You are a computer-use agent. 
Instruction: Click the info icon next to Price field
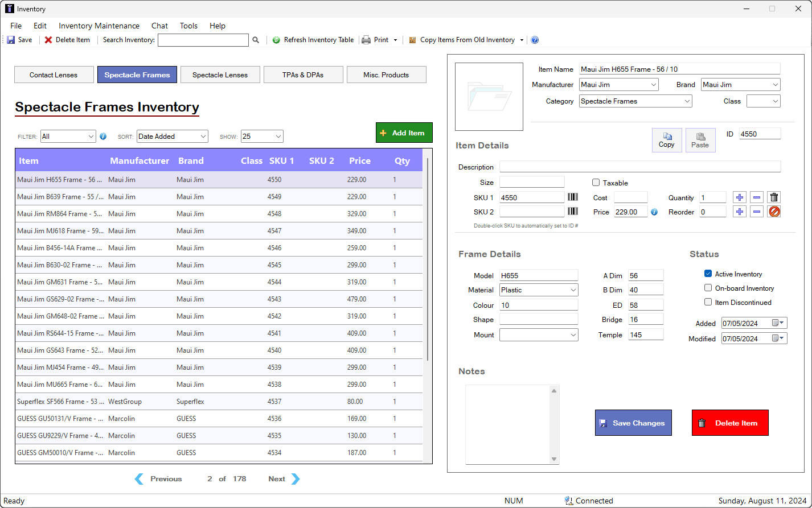[x=654, y=212]
